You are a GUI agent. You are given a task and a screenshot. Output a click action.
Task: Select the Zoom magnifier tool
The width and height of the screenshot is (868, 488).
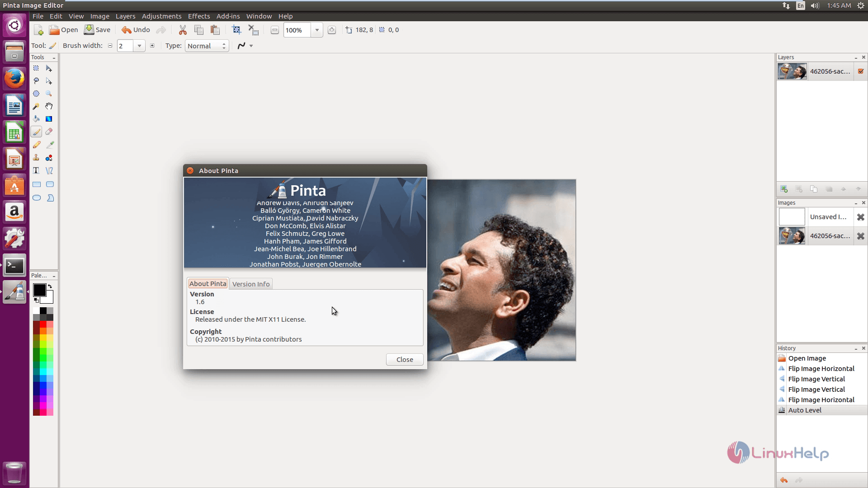tap(49, 94)
